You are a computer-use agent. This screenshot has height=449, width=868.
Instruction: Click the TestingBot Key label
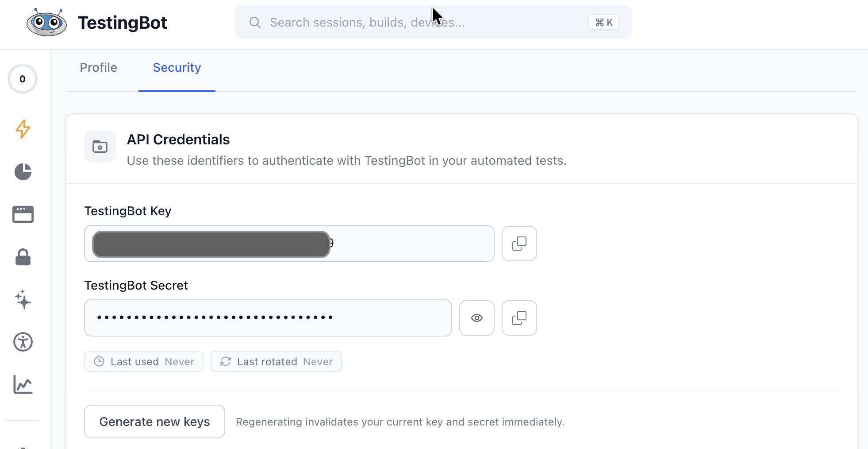pyautogui.click(x=128, y=211)
